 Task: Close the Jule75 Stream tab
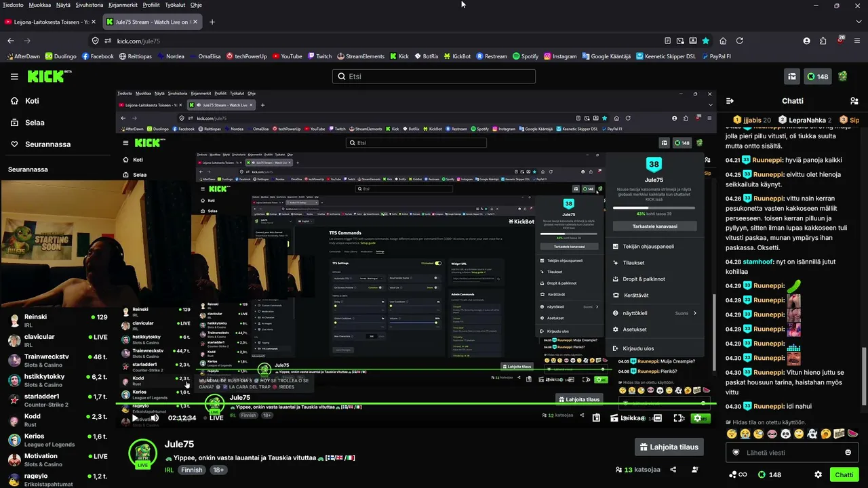pyautogui.click(x=195, y=22)
